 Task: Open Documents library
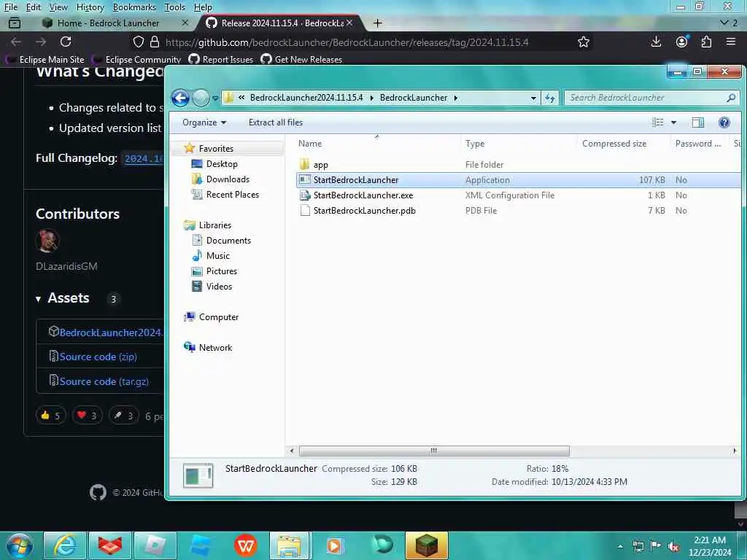click(228, 241)
